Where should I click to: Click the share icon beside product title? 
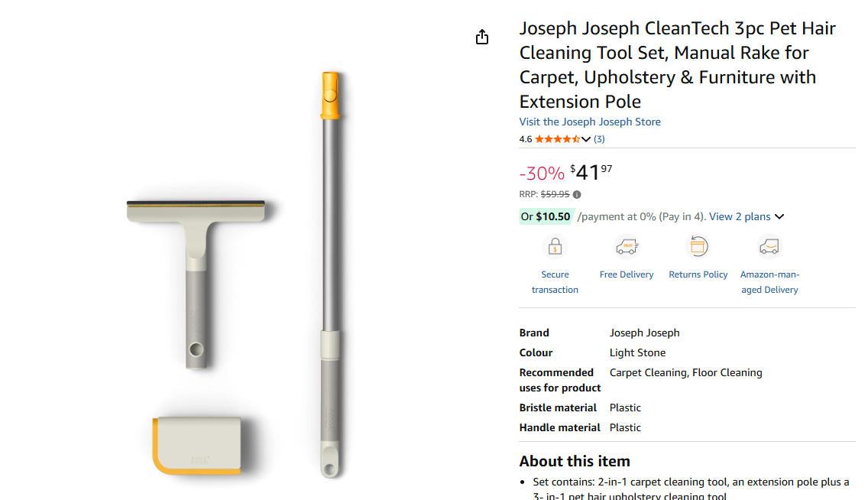(482, 37)
